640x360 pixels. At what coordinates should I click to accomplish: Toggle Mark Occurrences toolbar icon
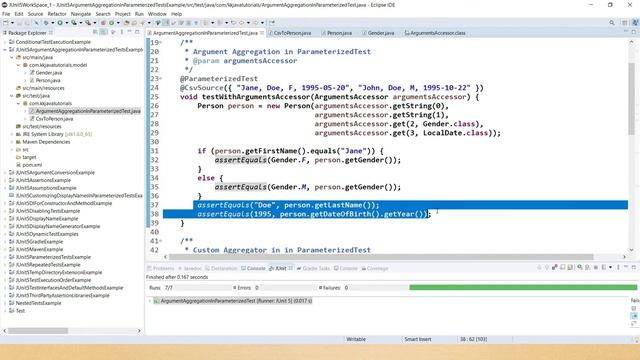pos(166,23)
